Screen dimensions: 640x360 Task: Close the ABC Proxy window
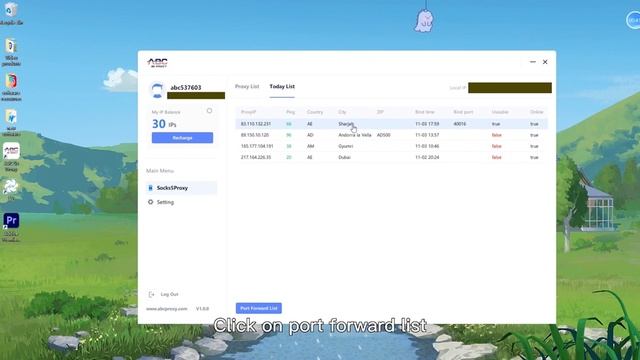(545, 62)
